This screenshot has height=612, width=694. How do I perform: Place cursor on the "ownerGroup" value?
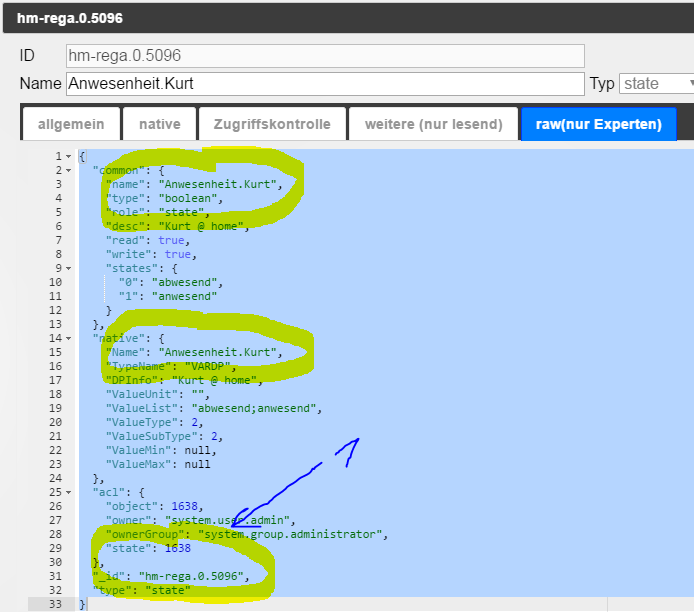click(x=293, y=535)
